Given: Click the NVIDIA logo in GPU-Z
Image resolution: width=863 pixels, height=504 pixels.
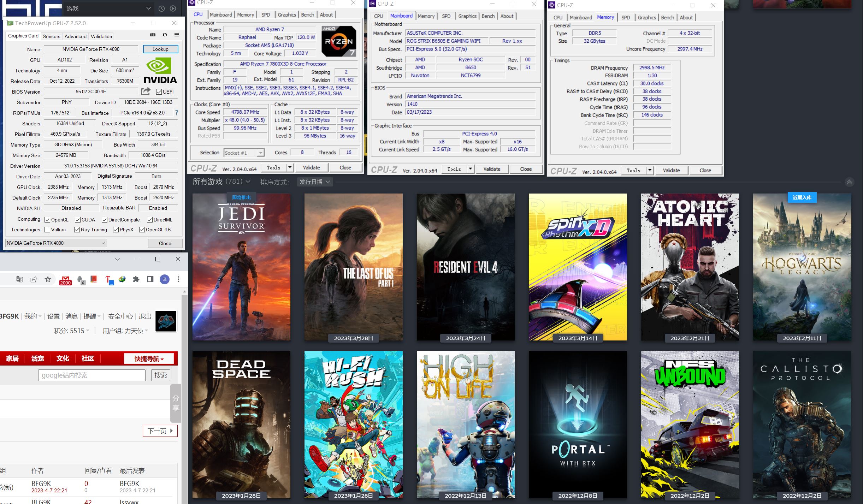Looking at the screenshot, I should [160, 71].
